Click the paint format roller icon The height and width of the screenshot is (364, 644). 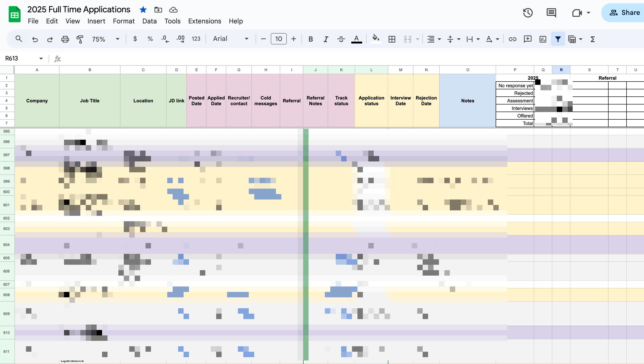pyautogui.click(x=80, y=39)
